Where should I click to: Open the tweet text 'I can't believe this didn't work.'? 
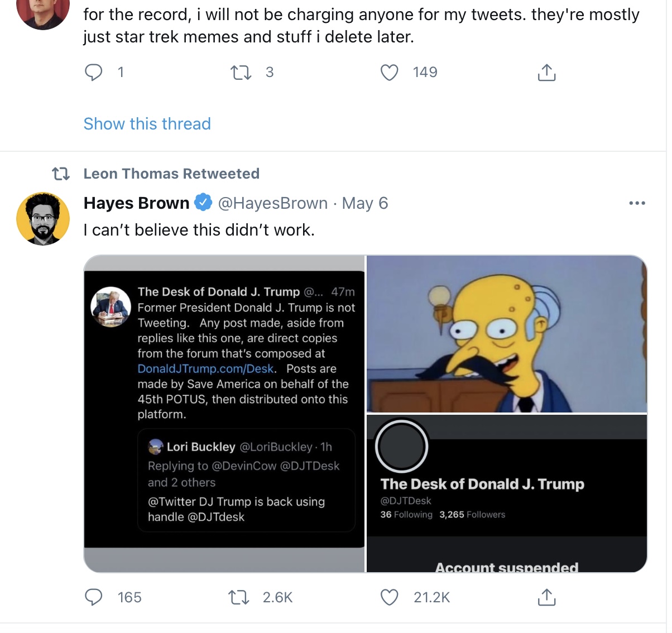(x=199, y=230)
